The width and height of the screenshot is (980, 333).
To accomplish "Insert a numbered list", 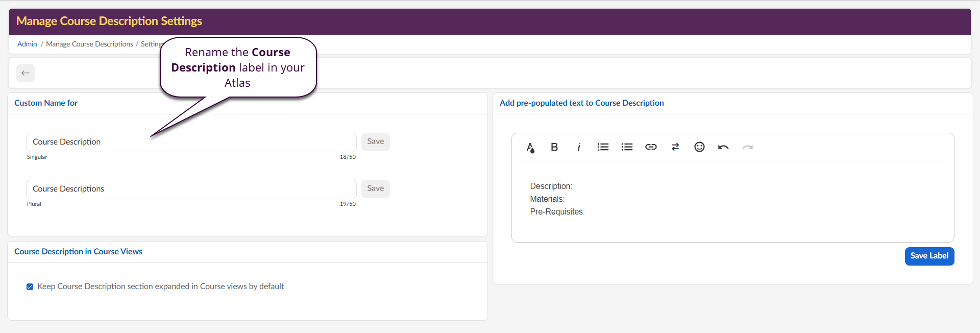I will pos(603,147).
